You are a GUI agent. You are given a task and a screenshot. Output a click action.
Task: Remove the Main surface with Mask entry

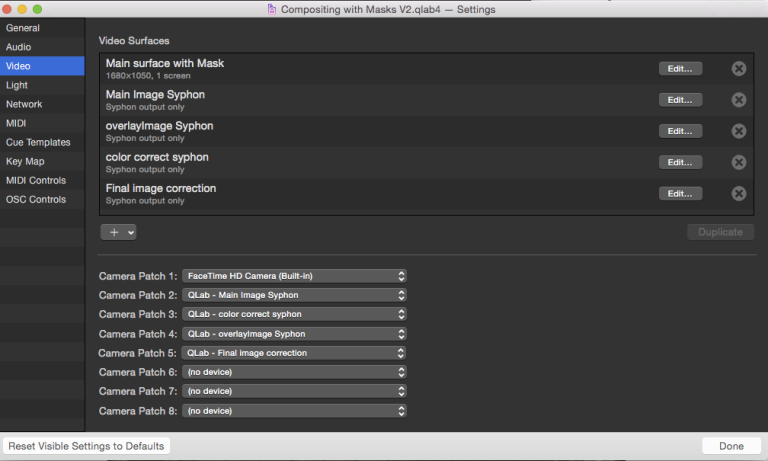[x=739, y=69]
